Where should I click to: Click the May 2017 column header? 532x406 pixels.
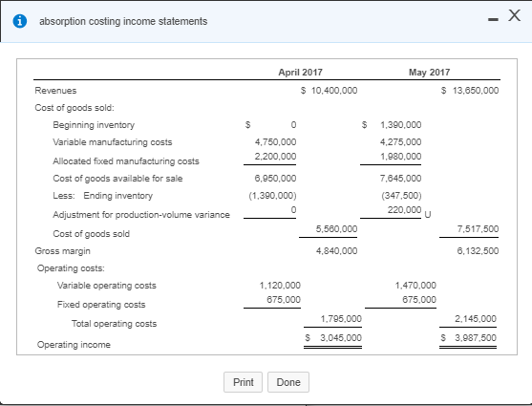(429, 73)
